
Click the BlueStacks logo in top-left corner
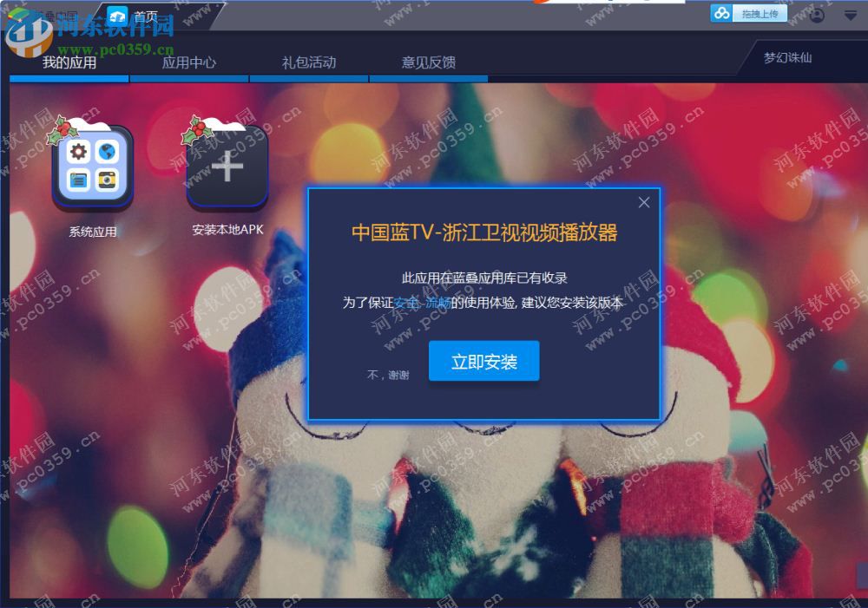tap(17, 13)
